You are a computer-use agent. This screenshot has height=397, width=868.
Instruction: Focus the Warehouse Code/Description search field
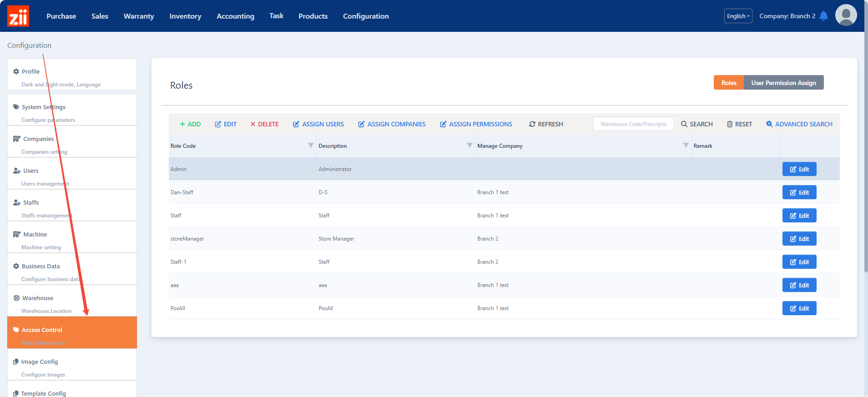click(633, 124)
